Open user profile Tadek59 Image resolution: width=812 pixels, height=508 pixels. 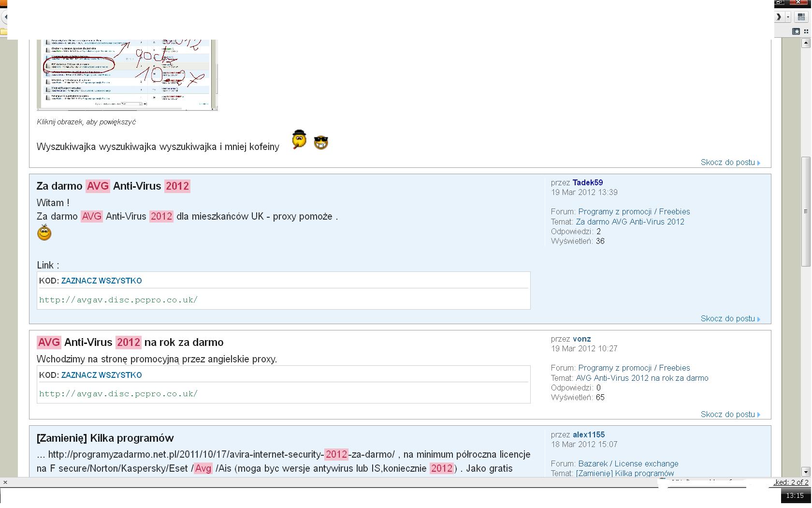pyautogui.click(x=588, y=183)
